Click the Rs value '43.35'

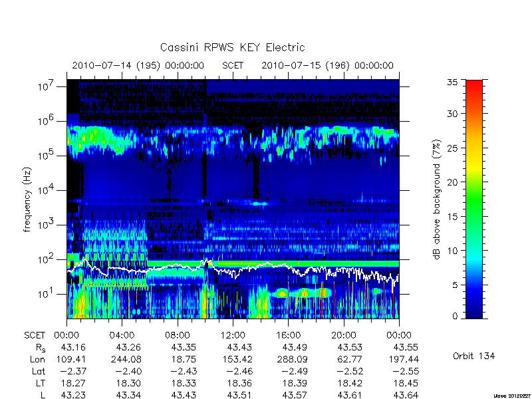(x=184, y=347)
